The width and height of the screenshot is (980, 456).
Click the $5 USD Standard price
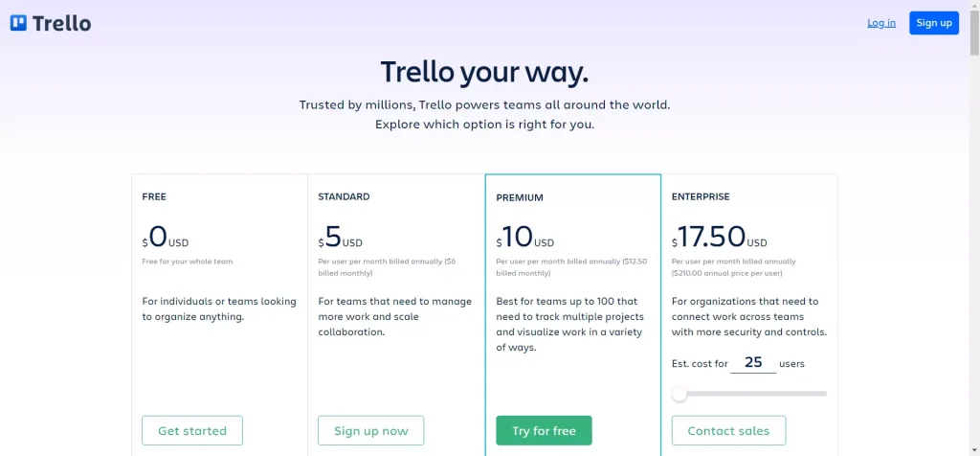point(341,239)
